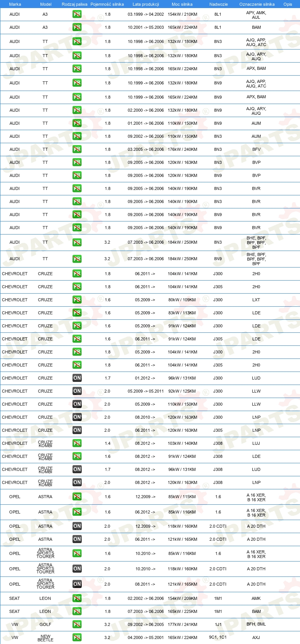Select the NEW BEETLE model cell
The width and height of the screenshot is (300, 644).
tap(45, 638)
